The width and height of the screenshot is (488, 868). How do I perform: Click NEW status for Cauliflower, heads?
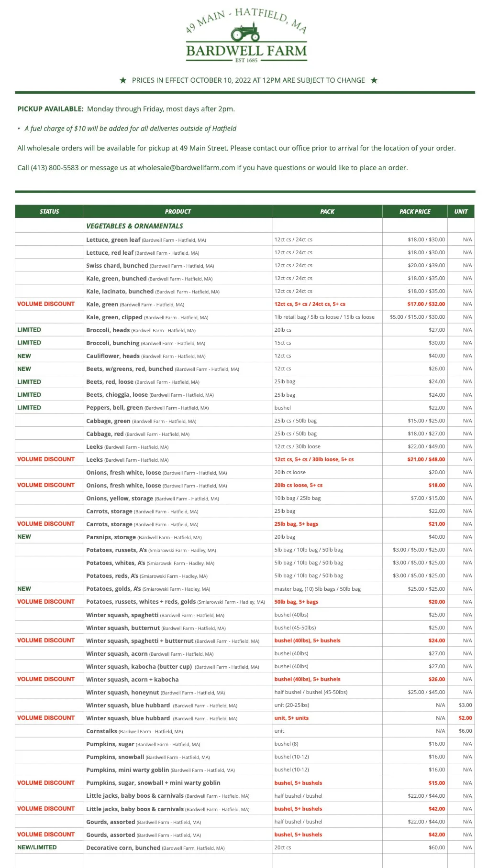click(x=24, y=356)
